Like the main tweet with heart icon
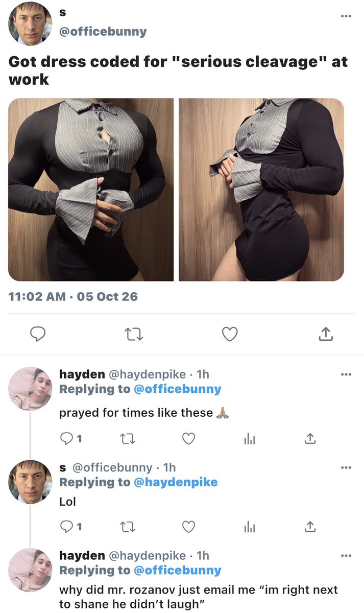The width and height of the screenshot is (364, 613). [230, 334]
